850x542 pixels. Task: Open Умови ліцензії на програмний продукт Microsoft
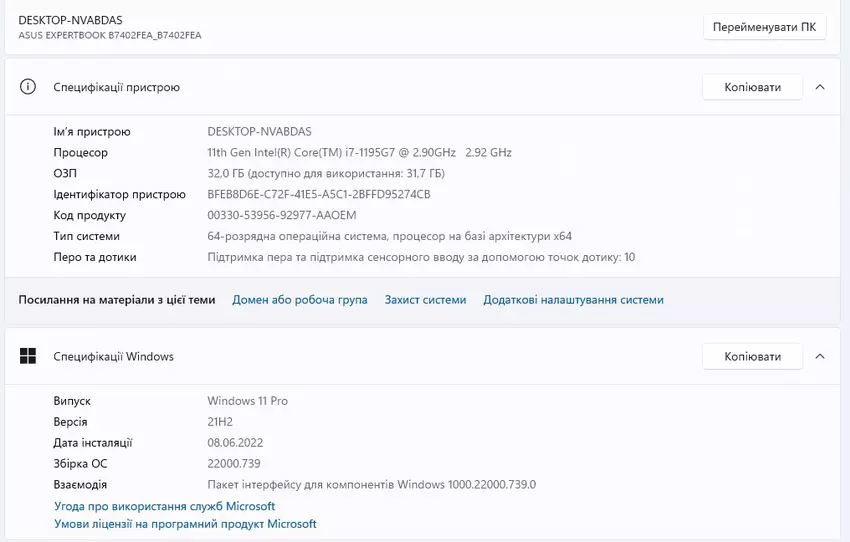coord(185,524)
